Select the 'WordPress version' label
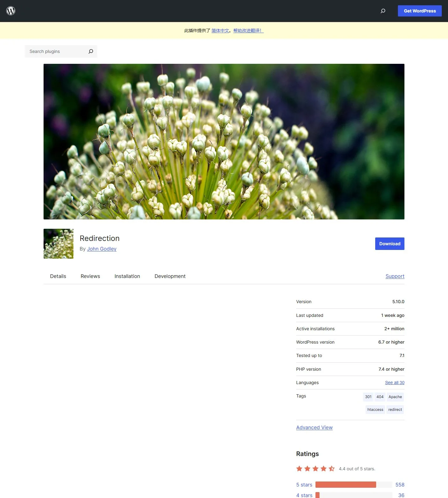Image resolution: width=448 pixels, height=498 pixels. pos(315,342)
